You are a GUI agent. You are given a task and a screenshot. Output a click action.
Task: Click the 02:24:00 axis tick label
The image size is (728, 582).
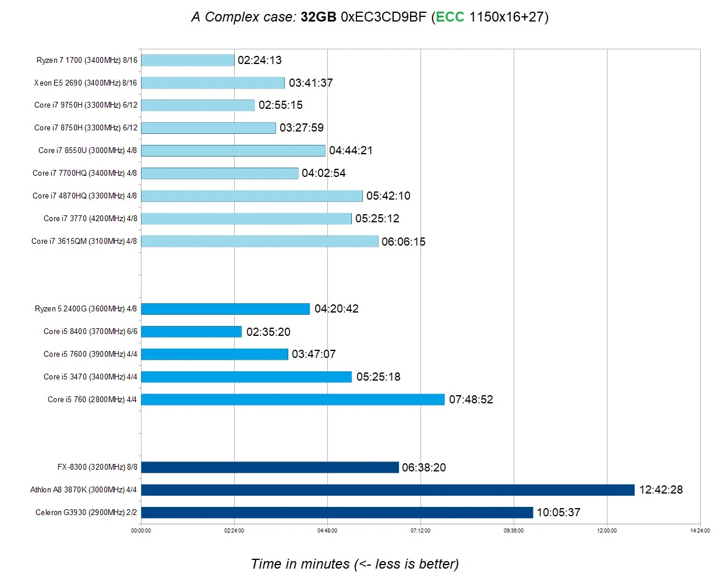(234, 531)
